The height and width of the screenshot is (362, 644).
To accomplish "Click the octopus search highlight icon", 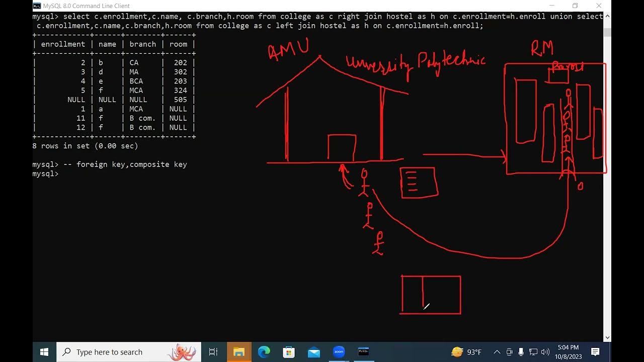I will coord(182,352).
